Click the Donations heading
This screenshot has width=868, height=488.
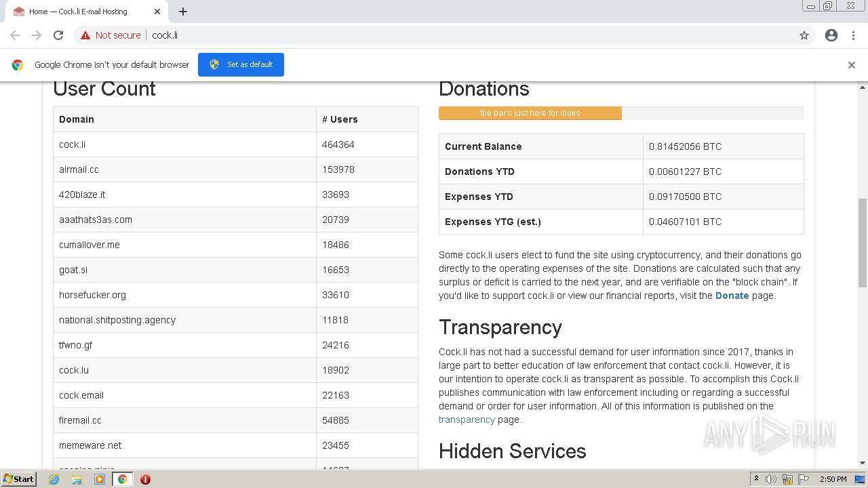(484, 89)
